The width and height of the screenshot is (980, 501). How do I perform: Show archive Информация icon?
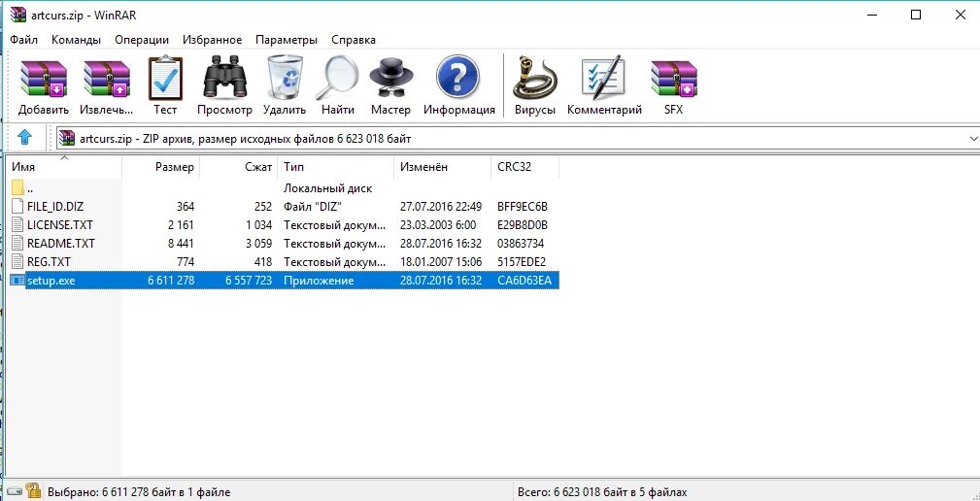click(458, 78)
